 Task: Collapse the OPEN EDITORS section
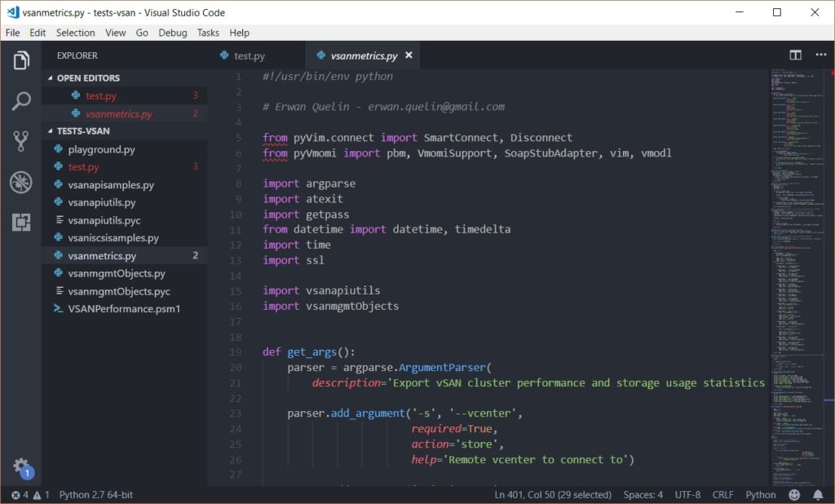[x=50, y=77]
